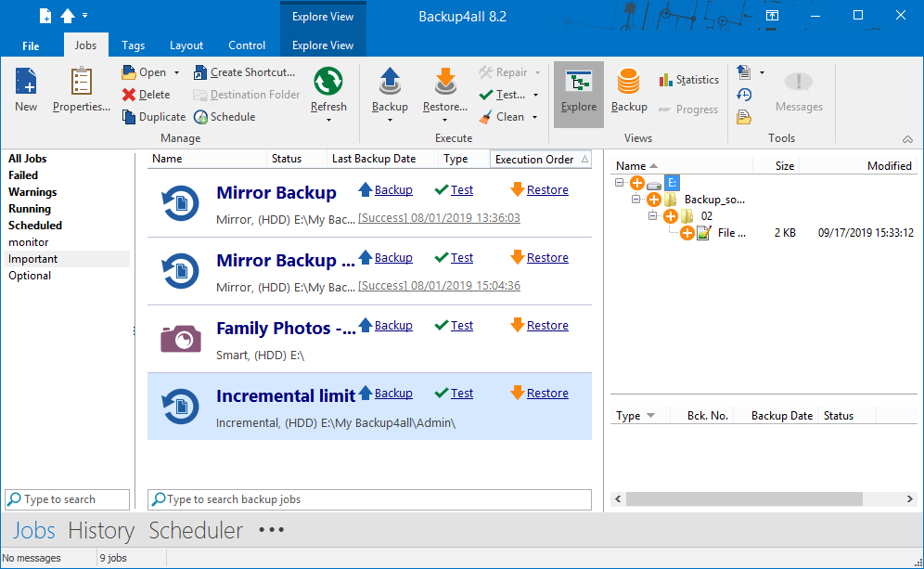The width and height of the screenshot is (924, 569).
Task: Open the Open button dropdown arrow
Action: (x=176, y=72)
